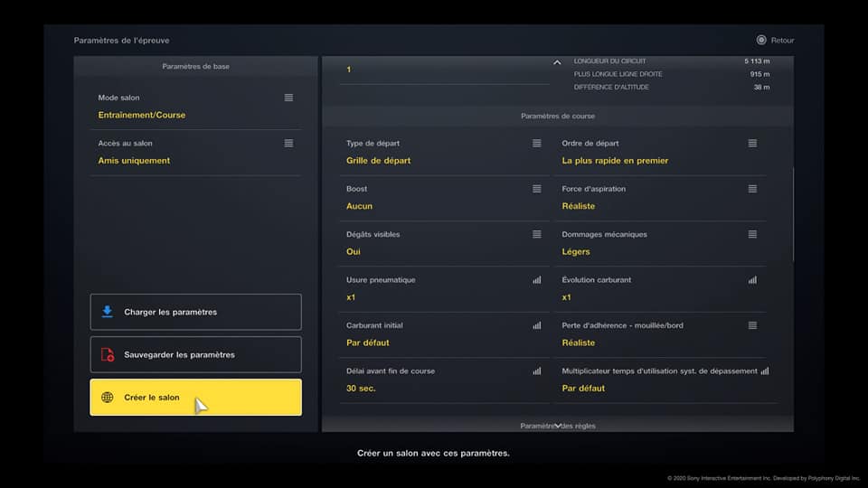Open the list icon for Dégâts visibles

[536, 234]
